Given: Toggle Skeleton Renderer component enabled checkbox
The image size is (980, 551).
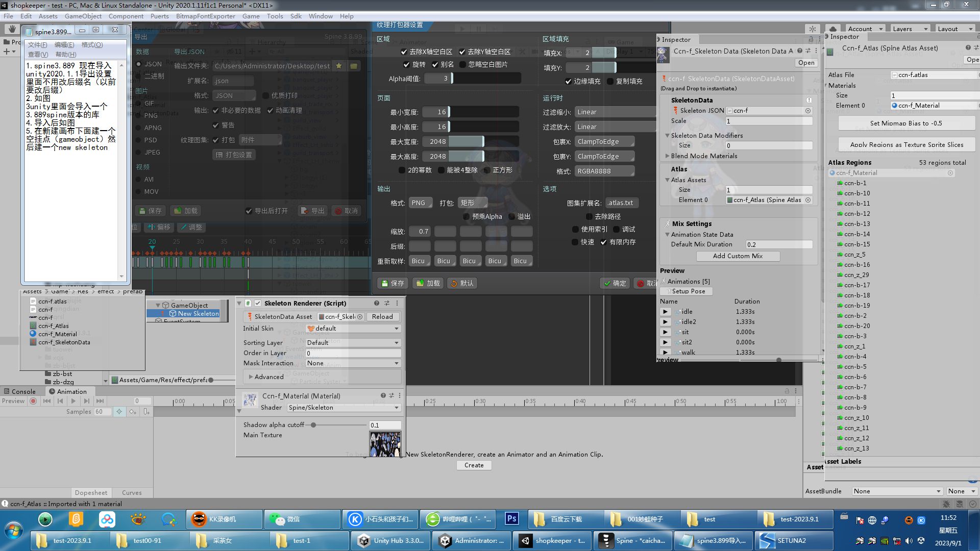Looking at the screenshot, I should point(258,303).
